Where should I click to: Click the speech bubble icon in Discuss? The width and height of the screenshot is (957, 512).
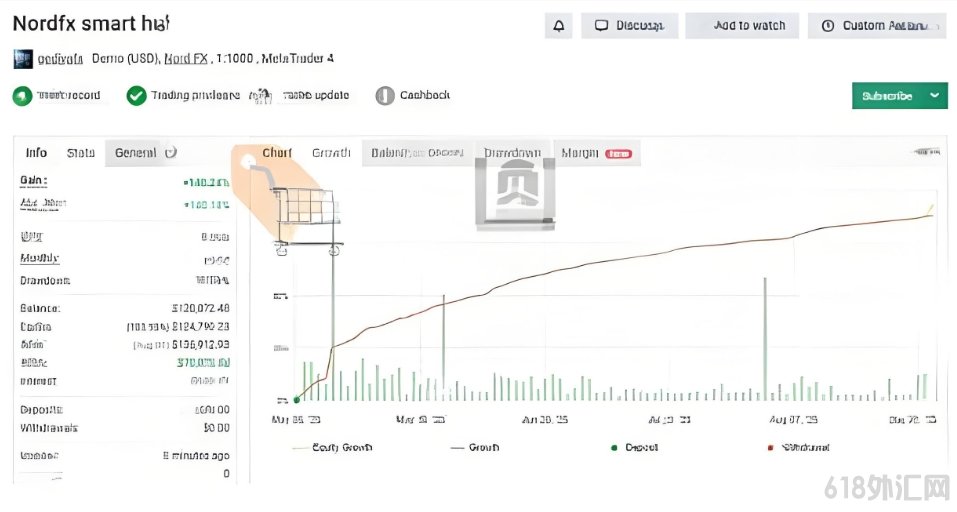coord(601,26)
